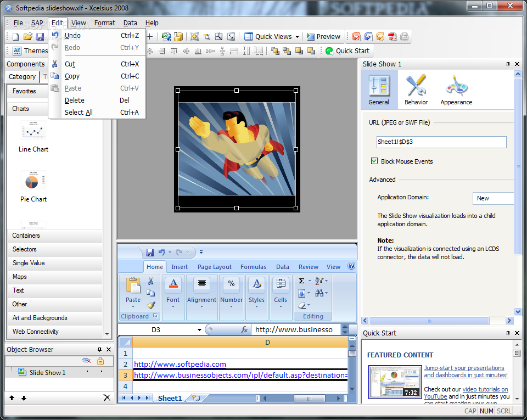Click the export to PDF icon
The height and width of the screenshot is (420, 527).
click(x=392, y=37)
